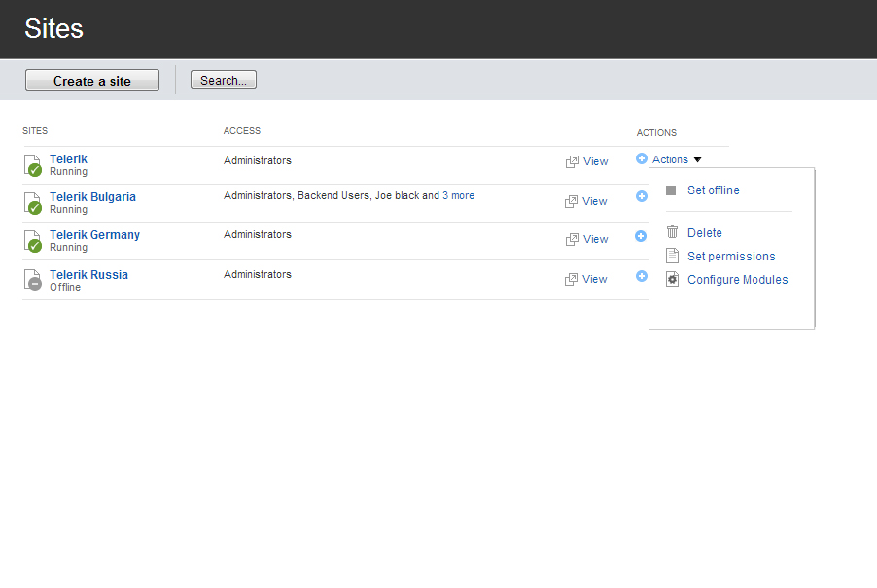Screen dimensions: 877x588
Task: Click View text link for Telerik Germany
Action: [x=595, y=239]
